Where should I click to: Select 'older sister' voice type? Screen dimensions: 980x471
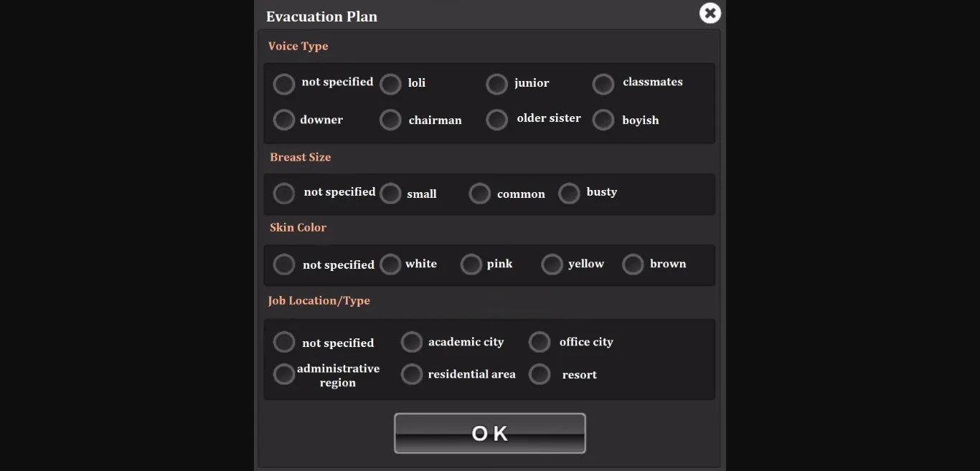(496, 120)
